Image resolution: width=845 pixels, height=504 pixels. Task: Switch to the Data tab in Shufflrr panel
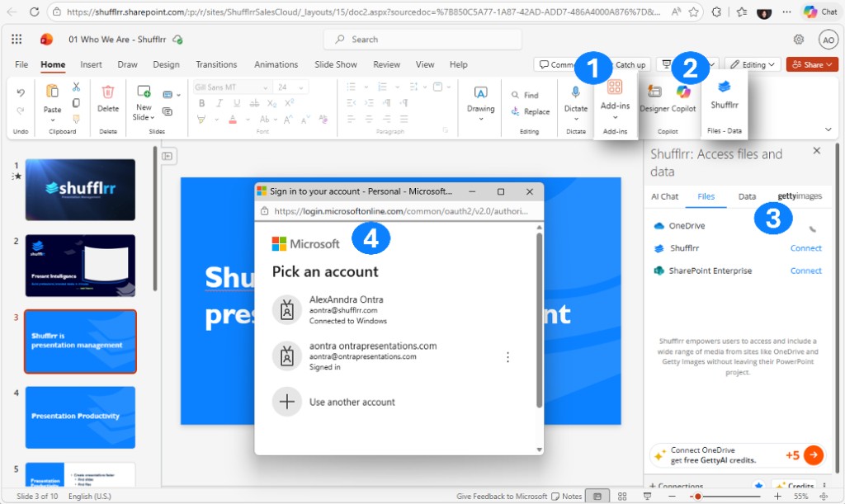coord(747,196)
